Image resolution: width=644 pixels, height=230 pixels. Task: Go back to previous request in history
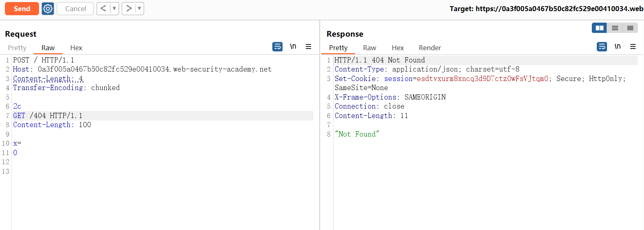tap(103, 9)
